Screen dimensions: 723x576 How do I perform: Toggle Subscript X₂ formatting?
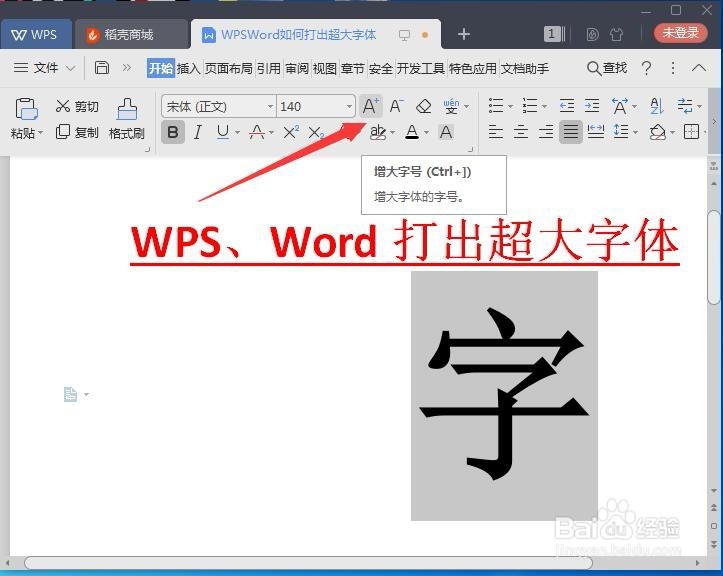tap(316, 133)
